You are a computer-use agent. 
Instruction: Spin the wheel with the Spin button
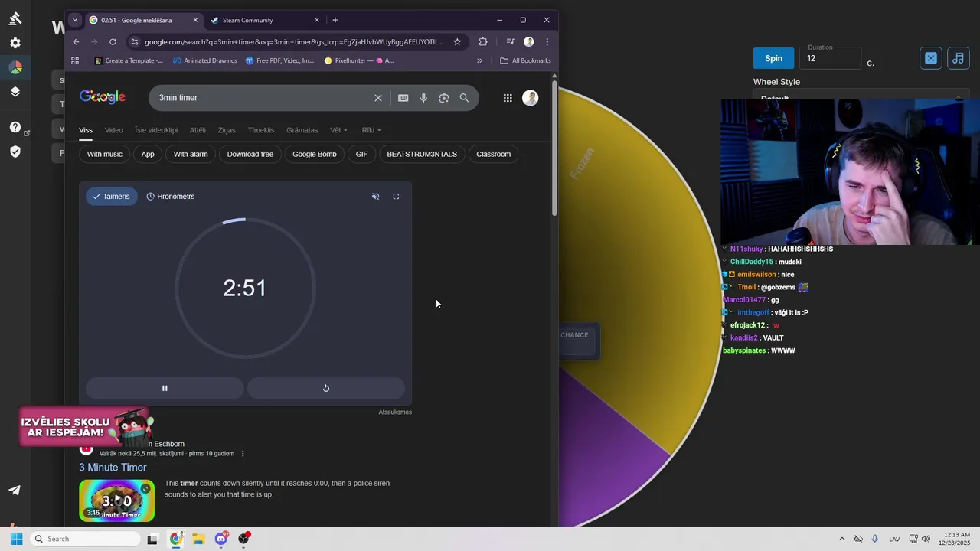[x=774, y=58]
